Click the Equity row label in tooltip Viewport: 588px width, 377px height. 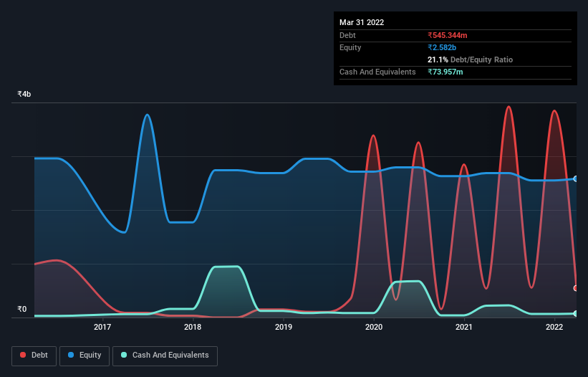[x=350, y=47]
